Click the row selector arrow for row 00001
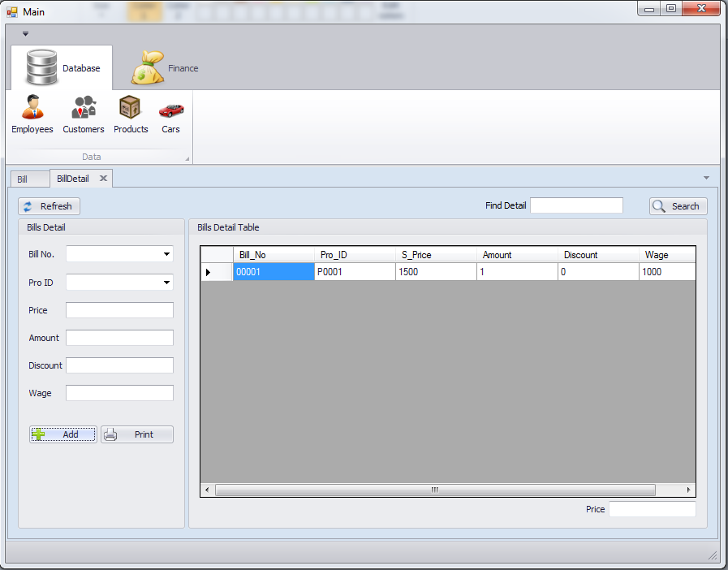 [217, 272]
